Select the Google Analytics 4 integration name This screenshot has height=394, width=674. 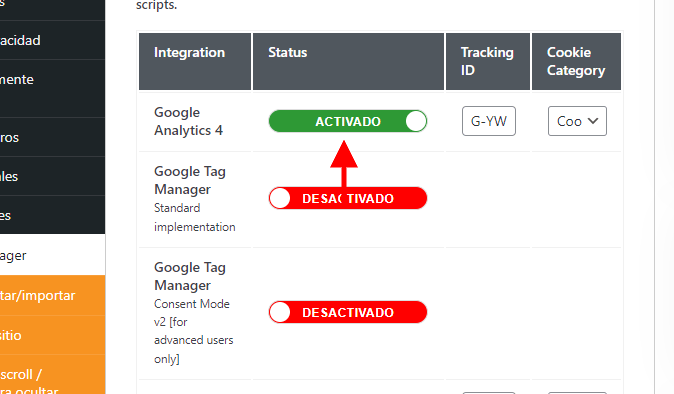pos(188,121)
